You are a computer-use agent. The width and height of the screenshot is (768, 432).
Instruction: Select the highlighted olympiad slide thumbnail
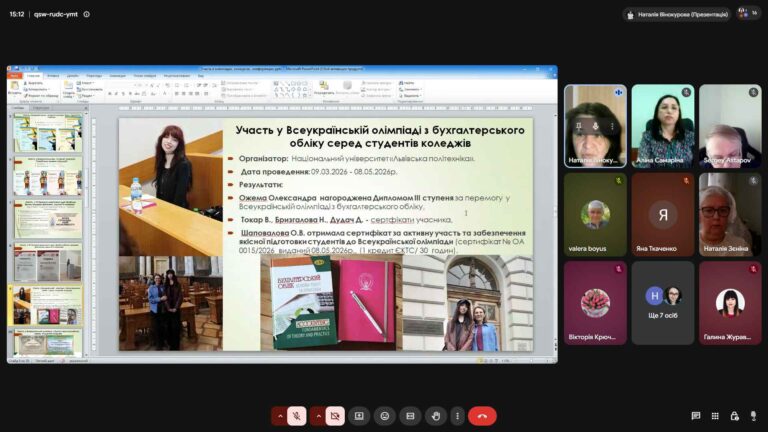(48, 306)
